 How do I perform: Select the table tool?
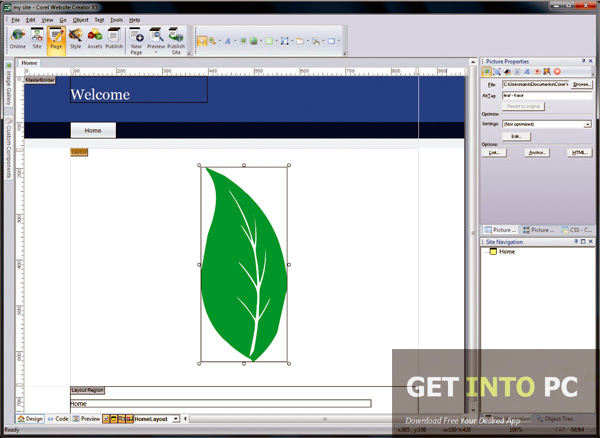pyautogui.click(x=269, y=41)
